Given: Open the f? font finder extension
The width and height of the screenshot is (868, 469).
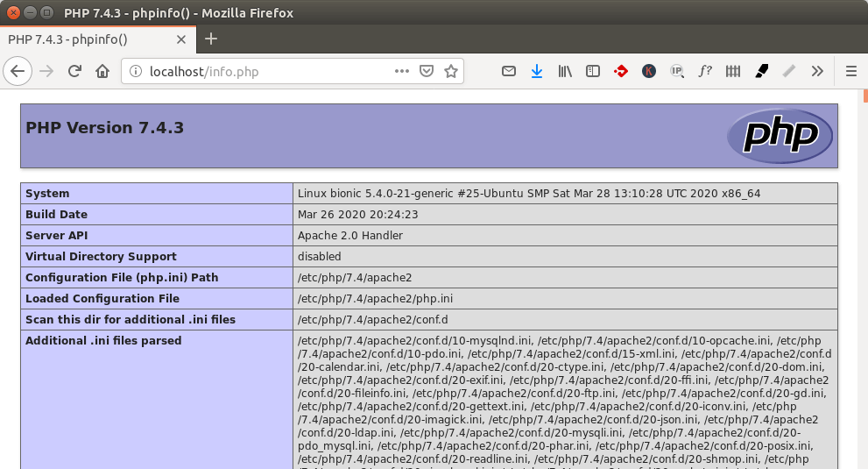Looking at the screenshot, I should coord(705,71).
